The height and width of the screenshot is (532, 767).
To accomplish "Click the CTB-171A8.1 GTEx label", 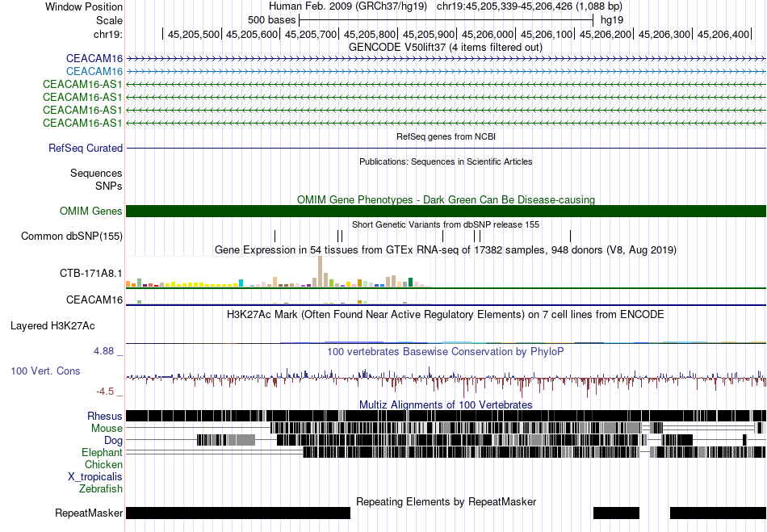I will click(x=91, y=273).
